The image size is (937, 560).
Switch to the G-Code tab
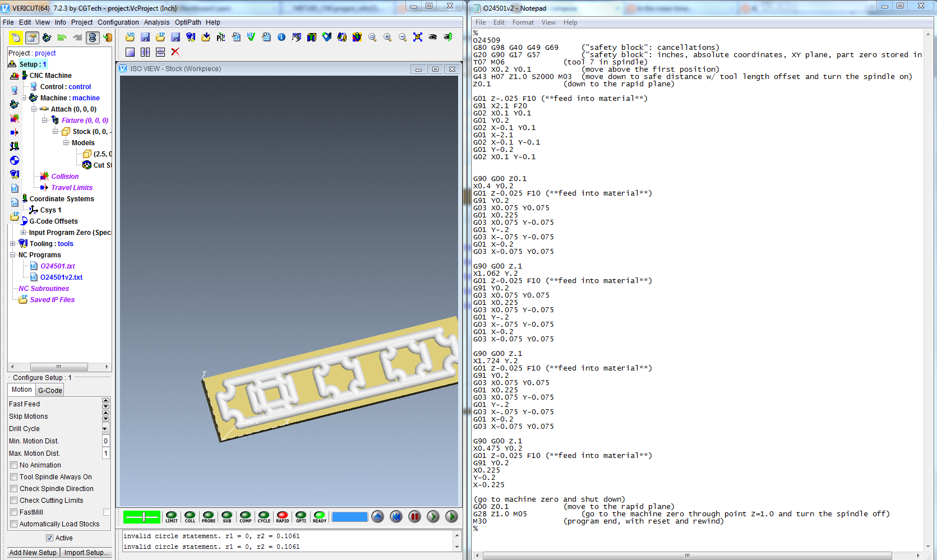pos(50,390)
